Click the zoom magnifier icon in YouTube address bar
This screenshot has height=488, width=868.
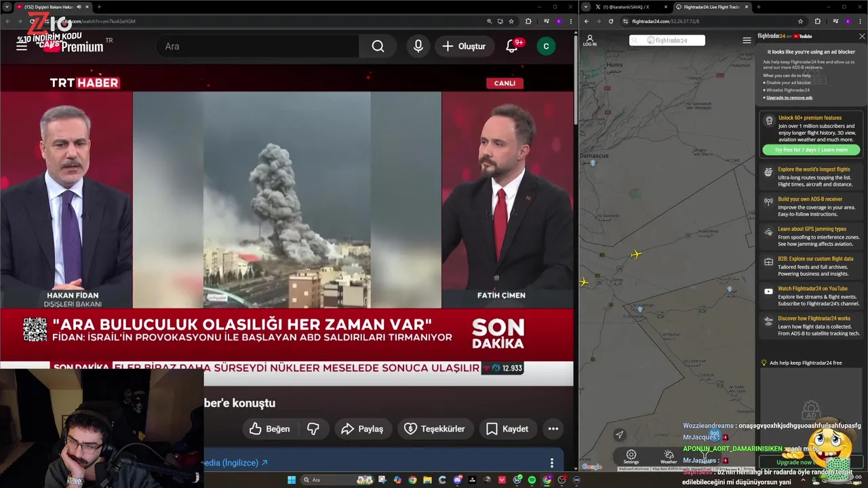tap(490, 21)
